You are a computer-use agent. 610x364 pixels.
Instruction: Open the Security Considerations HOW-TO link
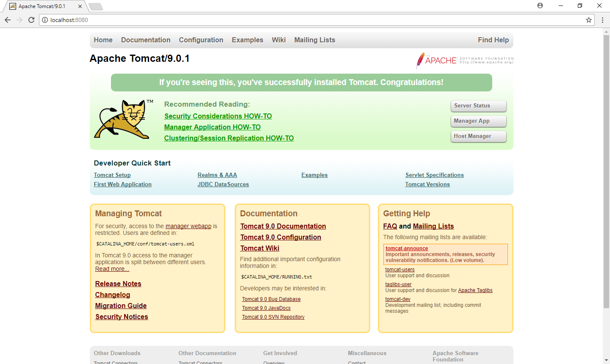tap(218, 116)
